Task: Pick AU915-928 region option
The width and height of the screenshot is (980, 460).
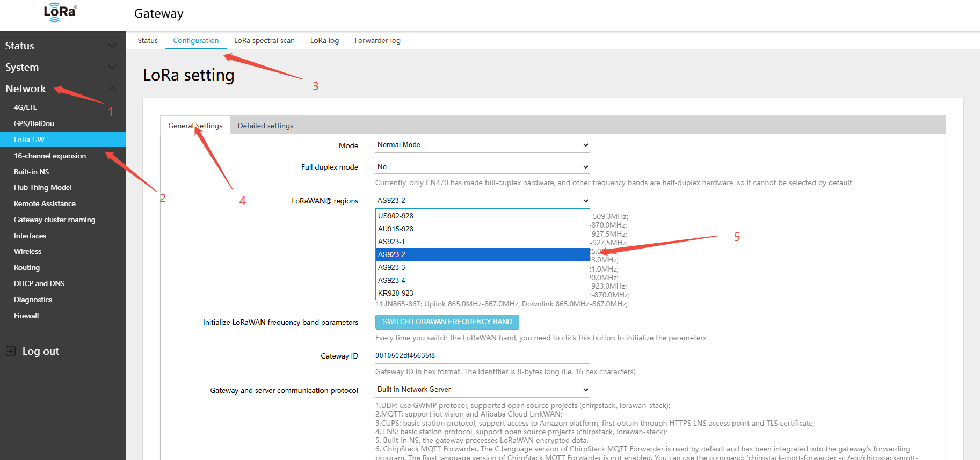Action: (396, 229)
